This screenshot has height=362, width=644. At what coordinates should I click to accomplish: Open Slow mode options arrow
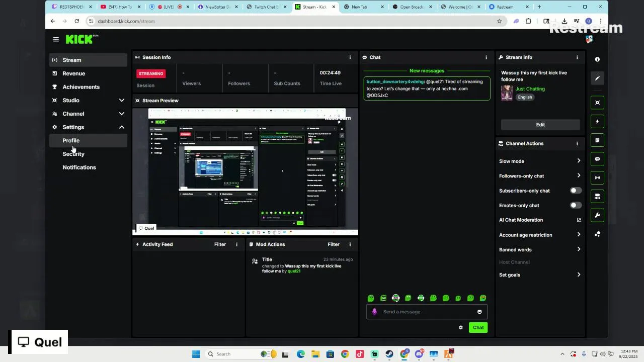579,161
